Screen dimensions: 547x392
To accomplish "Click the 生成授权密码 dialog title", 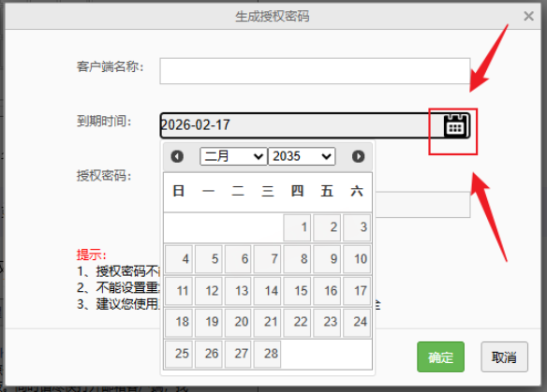I will point(273,17).
